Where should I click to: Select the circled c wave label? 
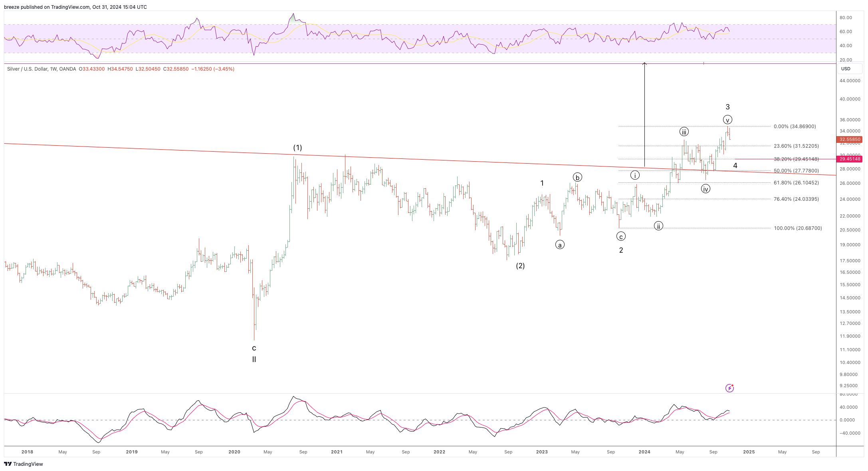pyautogui.click(x=621, y=237)
